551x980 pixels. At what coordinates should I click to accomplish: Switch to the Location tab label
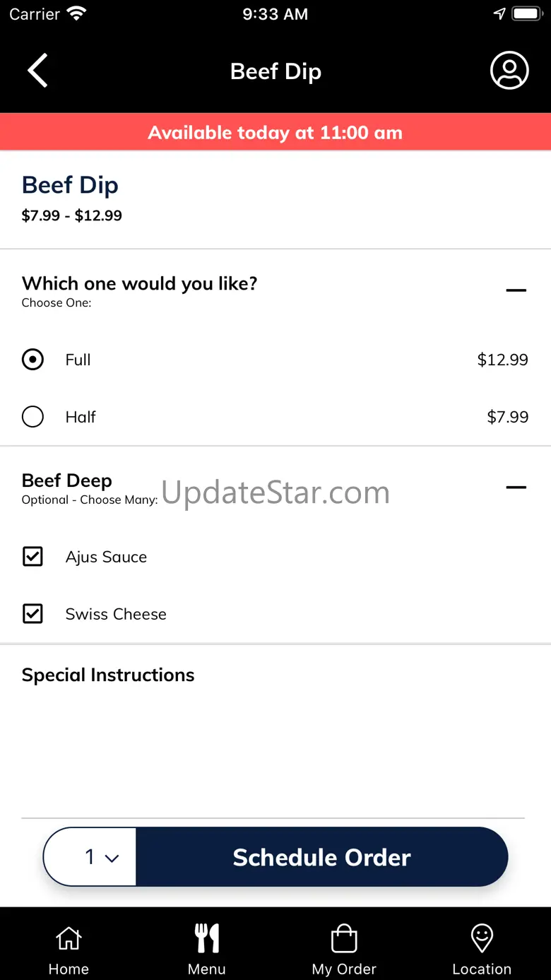pos(482,969)
